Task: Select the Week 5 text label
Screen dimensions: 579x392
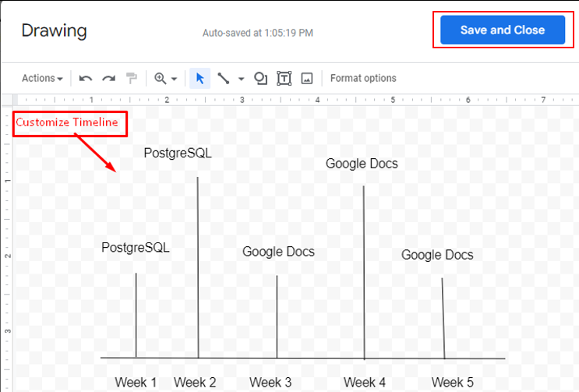Action: [x=452, y=382]
